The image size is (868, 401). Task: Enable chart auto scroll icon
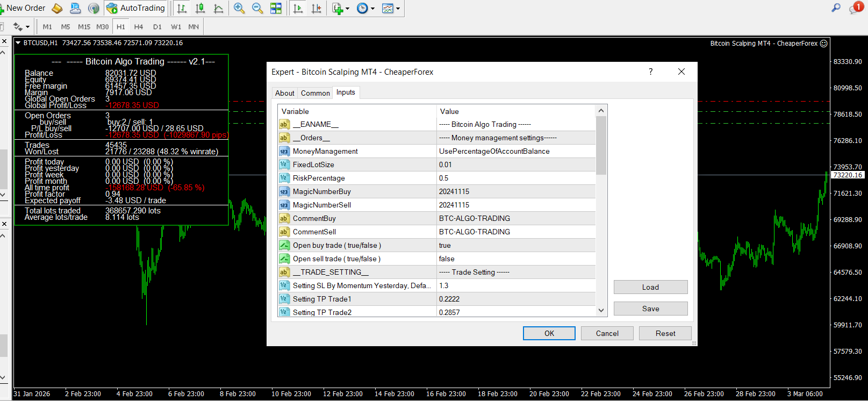point(298,8)
